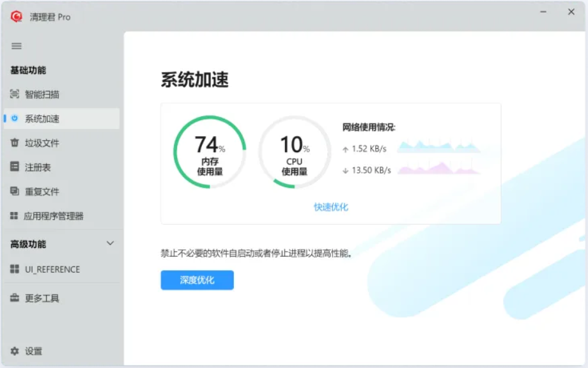
Task: Click the 应用程序管理器 grid icon
Action: tap(14, 215)
